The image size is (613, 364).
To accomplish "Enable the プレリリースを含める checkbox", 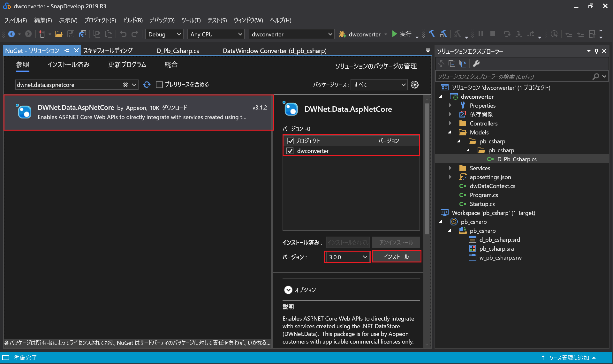I will coord(159,84).
